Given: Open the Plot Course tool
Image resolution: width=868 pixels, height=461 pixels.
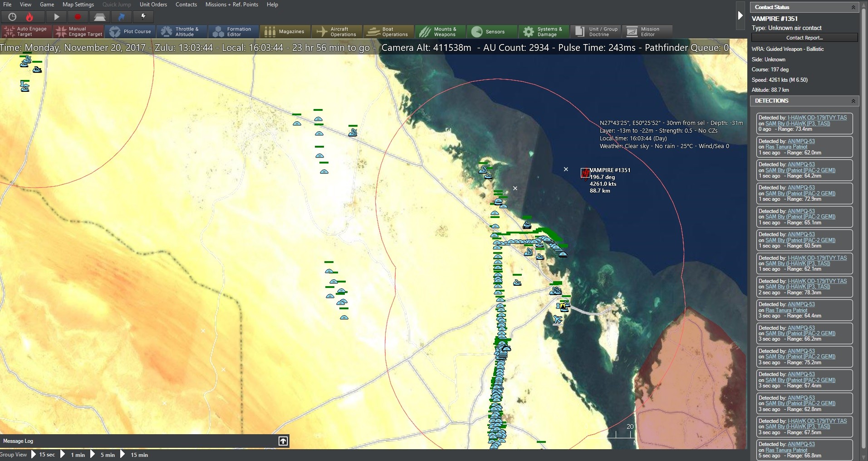Looking at the screenshot, I should [x=131, y=31].
